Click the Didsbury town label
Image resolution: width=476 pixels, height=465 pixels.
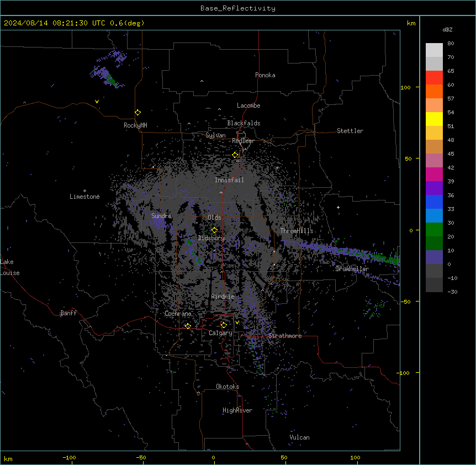click(x=211, y=238)
